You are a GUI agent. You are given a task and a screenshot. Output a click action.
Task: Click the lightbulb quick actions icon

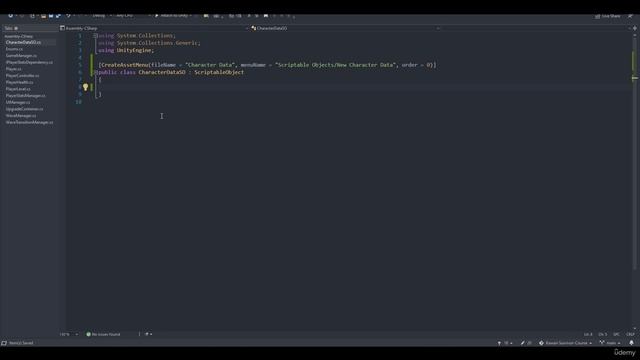[85, 87]
